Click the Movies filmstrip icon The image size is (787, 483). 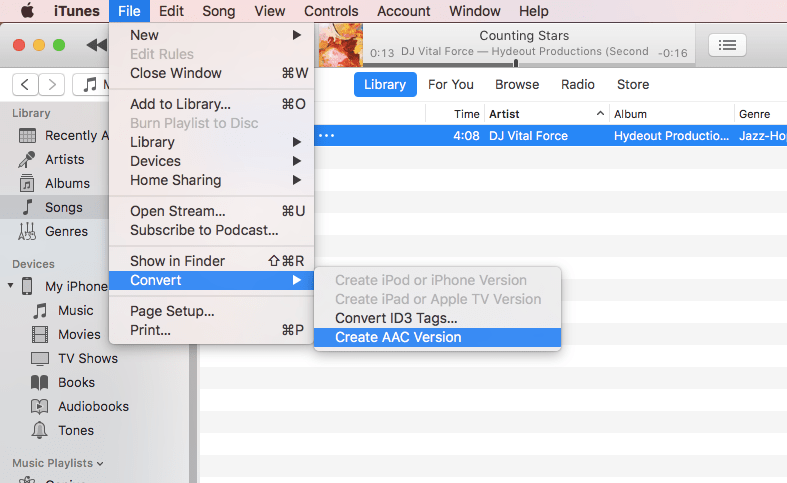[x=40, y=334]
